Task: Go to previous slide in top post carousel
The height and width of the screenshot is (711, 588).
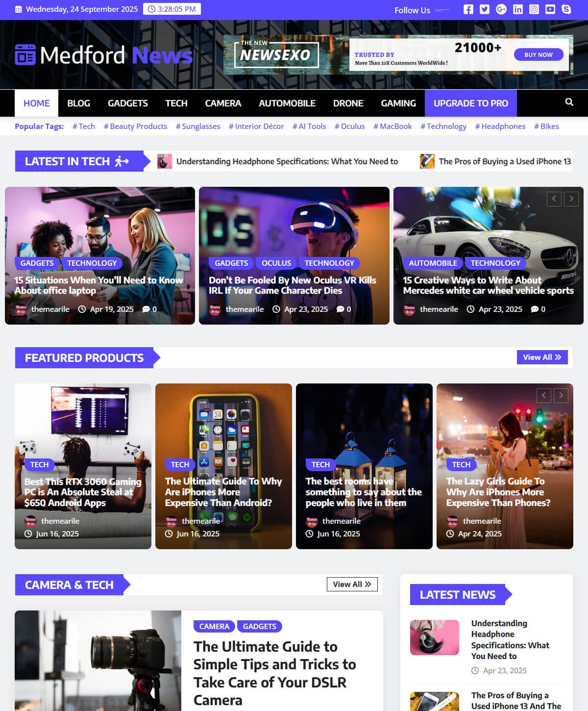Action: (x=554, y=199)
